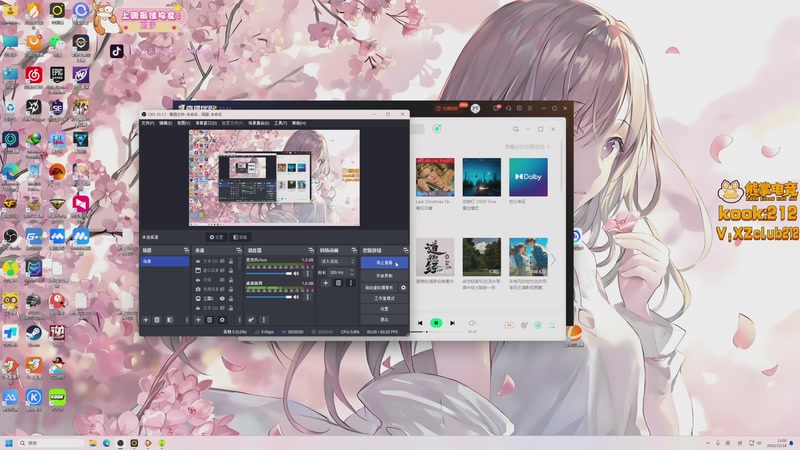Mute the 麦克风/Aux mixer channel

[296, 274]
